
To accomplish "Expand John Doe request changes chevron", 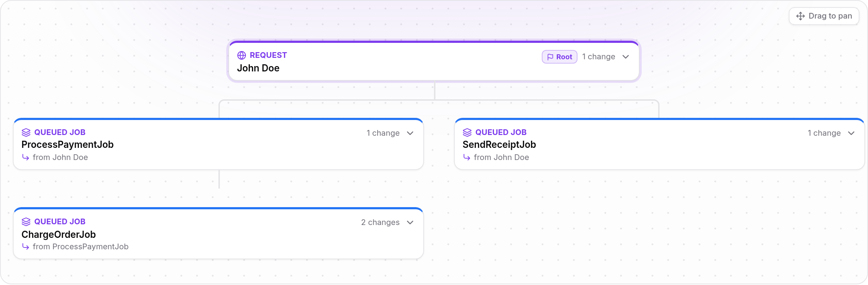I will tap(626, 57).
